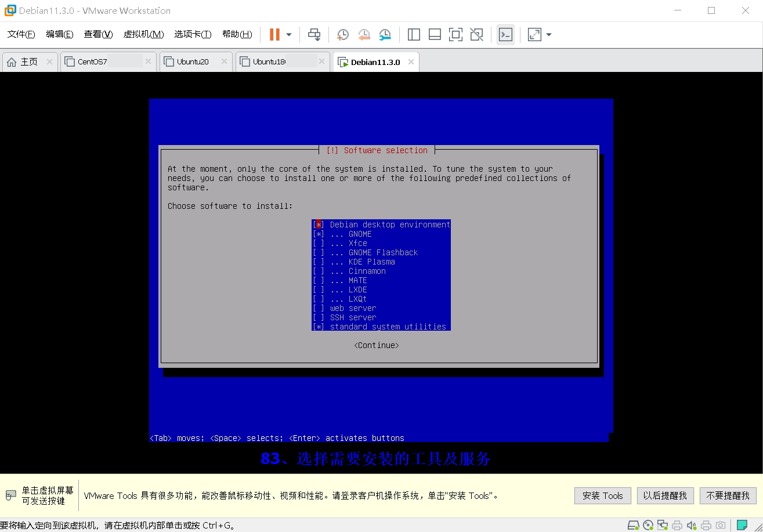Pause the virtual machine with the orange button
This screenshot has width=763, height=532.
[274, 35]
